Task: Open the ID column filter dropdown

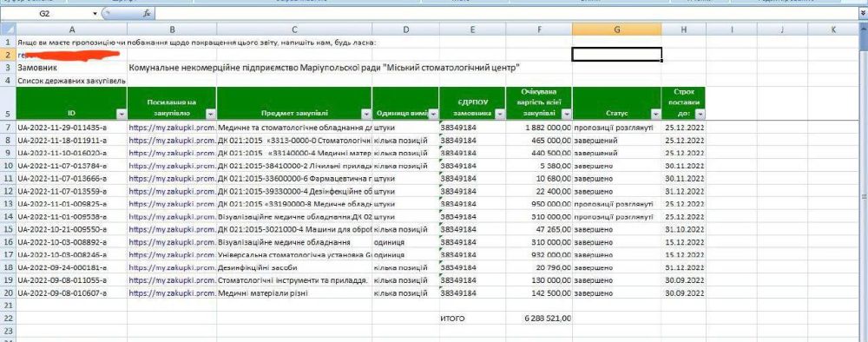Action: click(122, 114)
